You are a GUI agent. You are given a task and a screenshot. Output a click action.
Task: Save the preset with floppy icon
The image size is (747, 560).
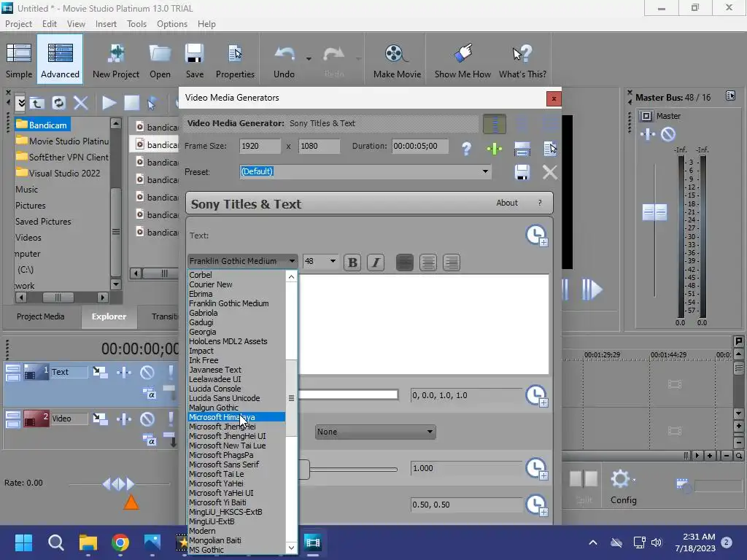pyautogui.click(x=522, y=172)
